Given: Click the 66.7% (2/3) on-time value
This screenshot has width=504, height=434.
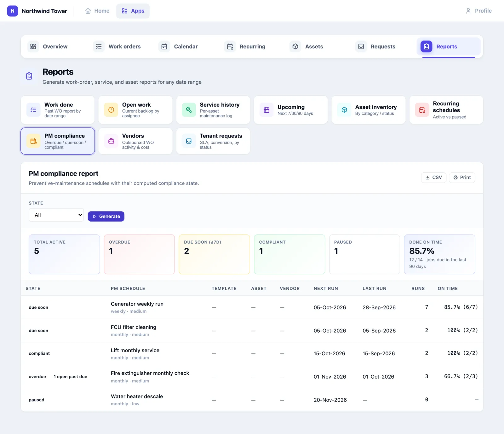Looking at the screenshot, I should [x=461, y=376].
